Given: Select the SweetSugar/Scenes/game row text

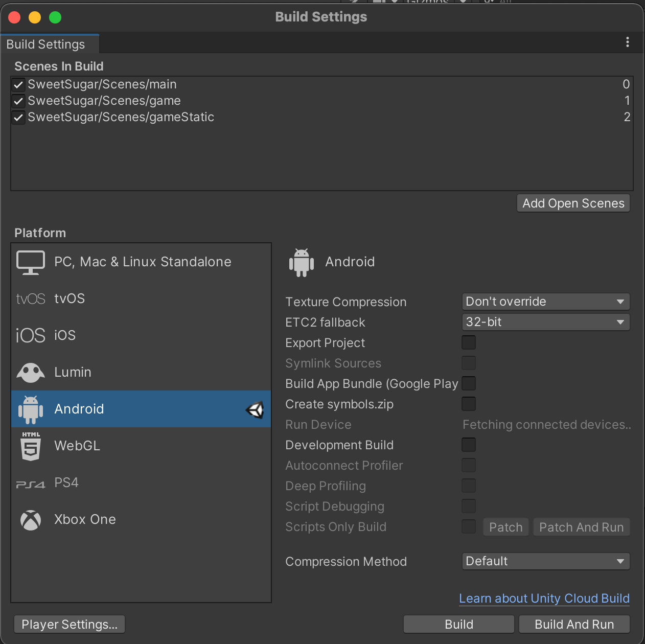Looking at the screenshot, I should pos(104,101).
